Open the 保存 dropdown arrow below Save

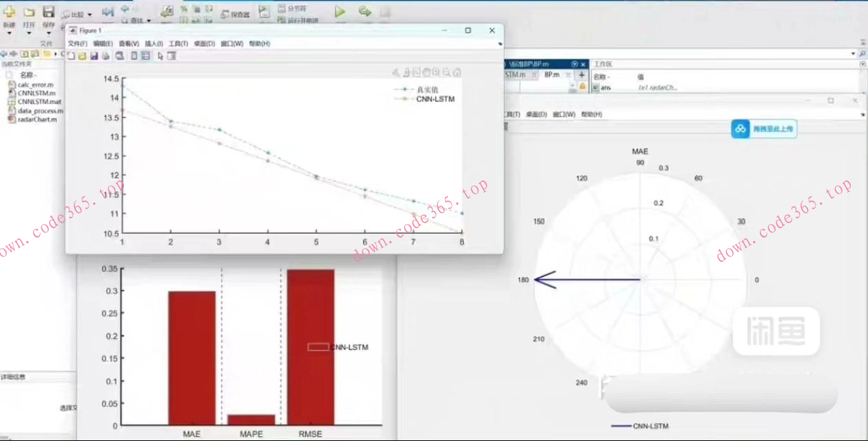coord(48,32)
